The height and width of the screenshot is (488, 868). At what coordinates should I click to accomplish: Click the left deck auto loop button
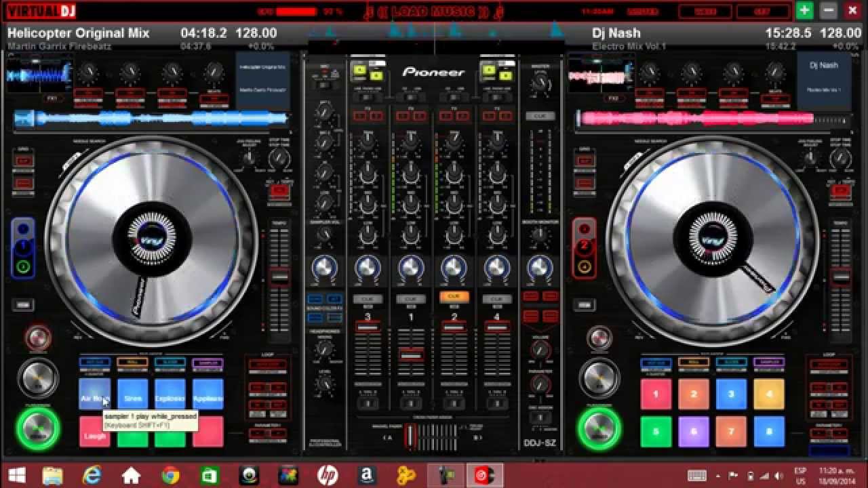point(267,365)
